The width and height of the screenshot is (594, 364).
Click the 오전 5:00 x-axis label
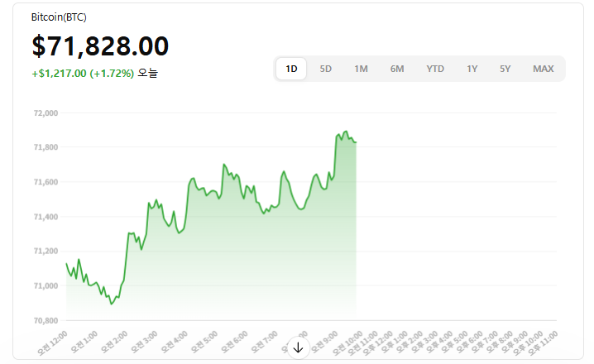coord(201,340)
